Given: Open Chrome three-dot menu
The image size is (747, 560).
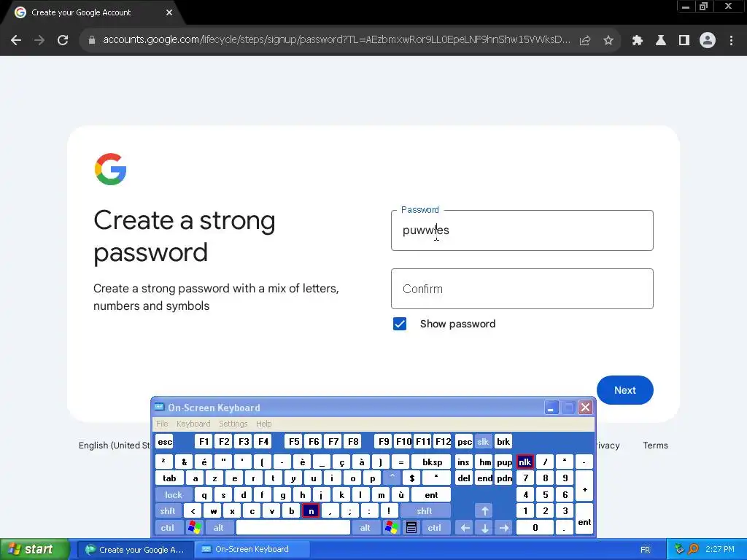Looking at the screenshot, I should point(731,41).
